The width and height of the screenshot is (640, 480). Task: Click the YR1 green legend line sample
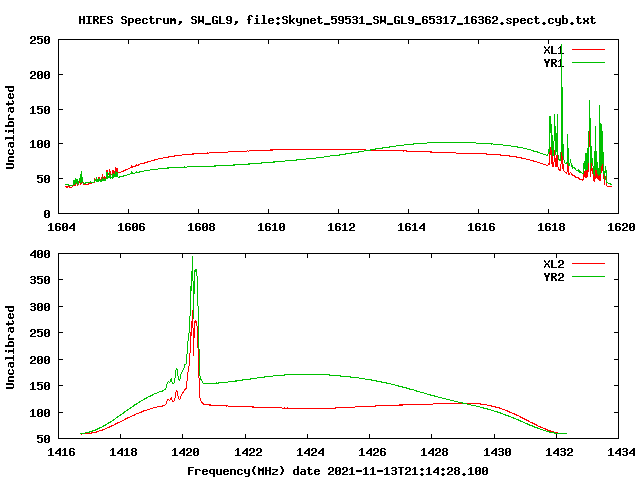588,63
